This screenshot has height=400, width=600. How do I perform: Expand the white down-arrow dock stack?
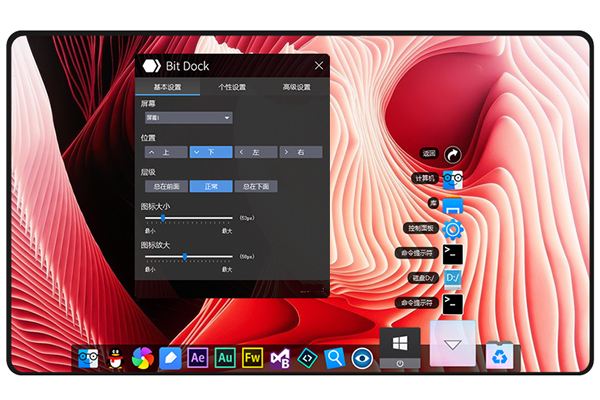click(453, 345)
